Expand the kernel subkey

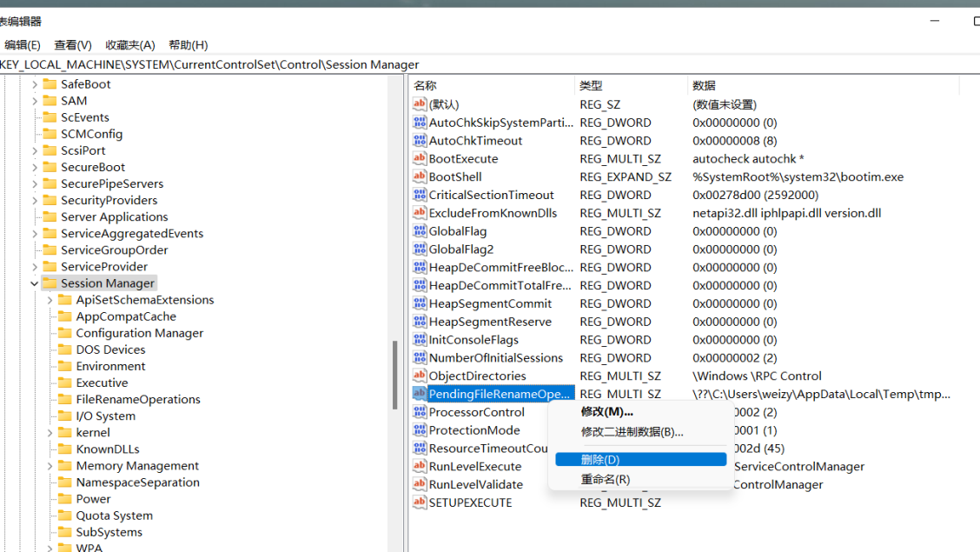tap(51, 432)
